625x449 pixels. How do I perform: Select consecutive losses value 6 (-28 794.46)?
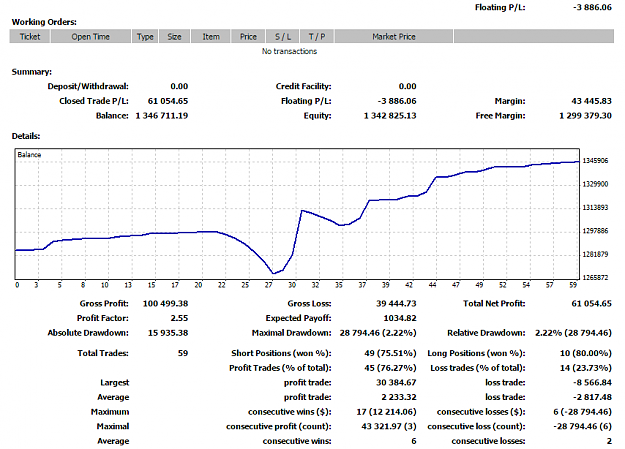[582, 412]
